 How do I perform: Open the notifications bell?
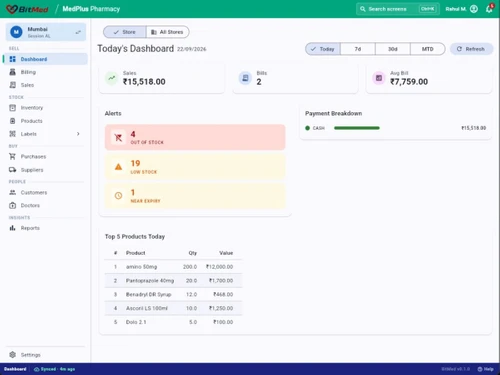click(489, 9)
